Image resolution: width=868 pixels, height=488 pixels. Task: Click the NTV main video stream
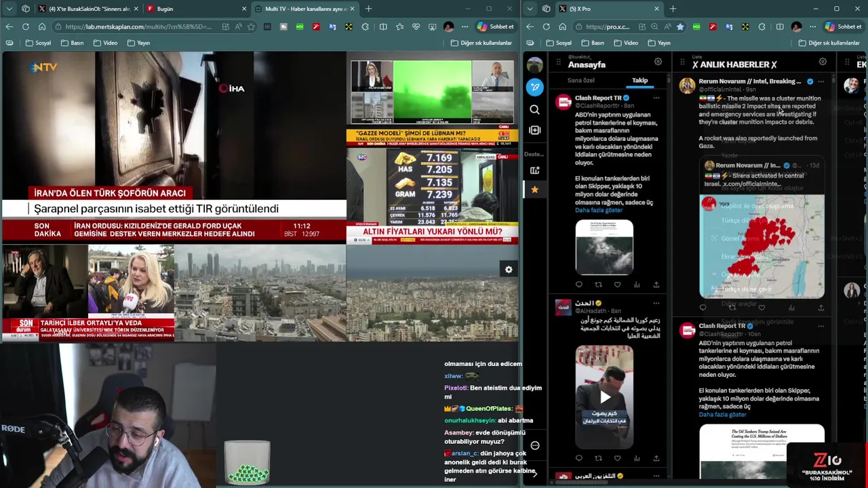tap(174, 147)
